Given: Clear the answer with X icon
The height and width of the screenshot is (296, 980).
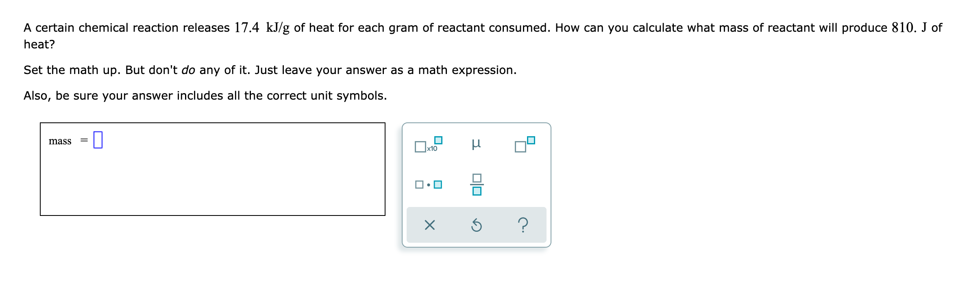Looking at the screenshot, I should (429, 225).
